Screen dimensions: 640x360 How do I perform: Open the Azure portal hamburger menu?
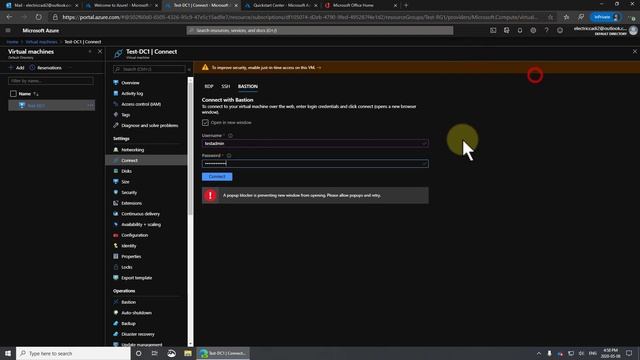pos(8,31)
